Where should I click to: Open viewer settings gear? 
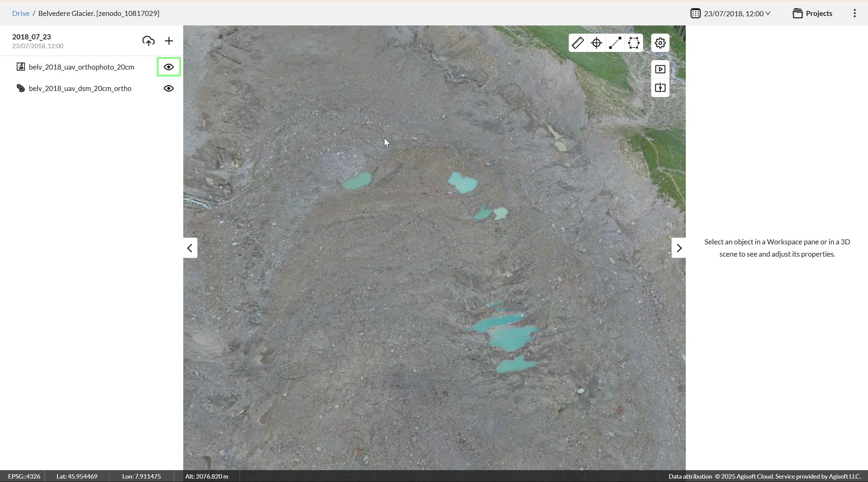(660, 43)
